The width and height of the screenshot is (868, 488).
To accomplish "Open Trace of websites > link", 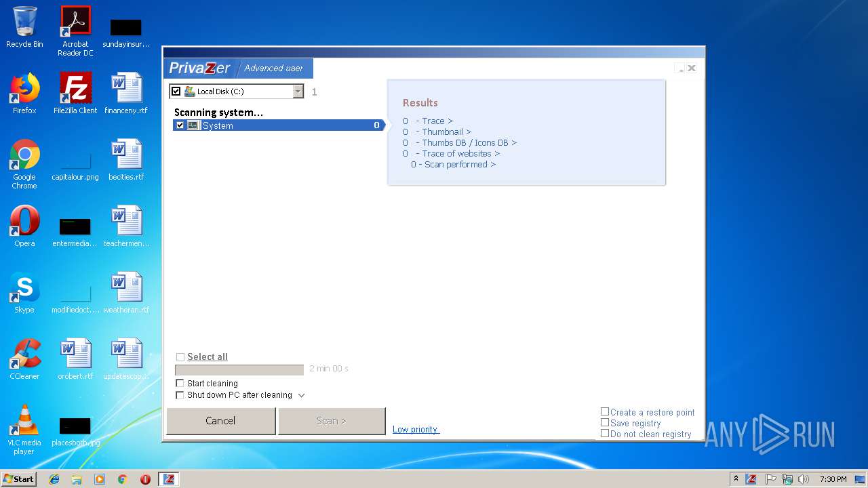I will [x=461, y=154].
